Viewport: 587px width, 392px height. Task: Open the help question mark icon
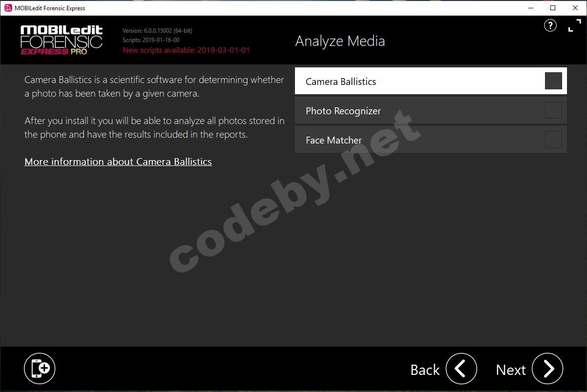550,26
